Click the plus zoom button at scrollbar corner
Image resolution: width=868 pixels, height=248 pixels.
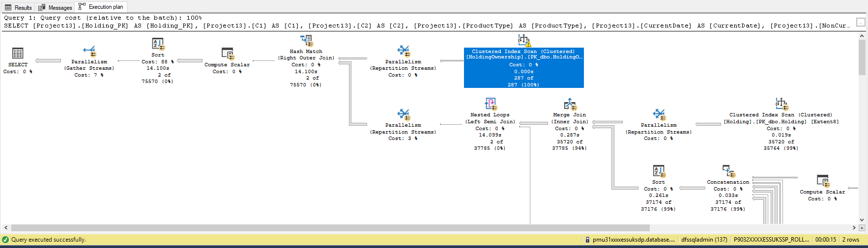862,228
